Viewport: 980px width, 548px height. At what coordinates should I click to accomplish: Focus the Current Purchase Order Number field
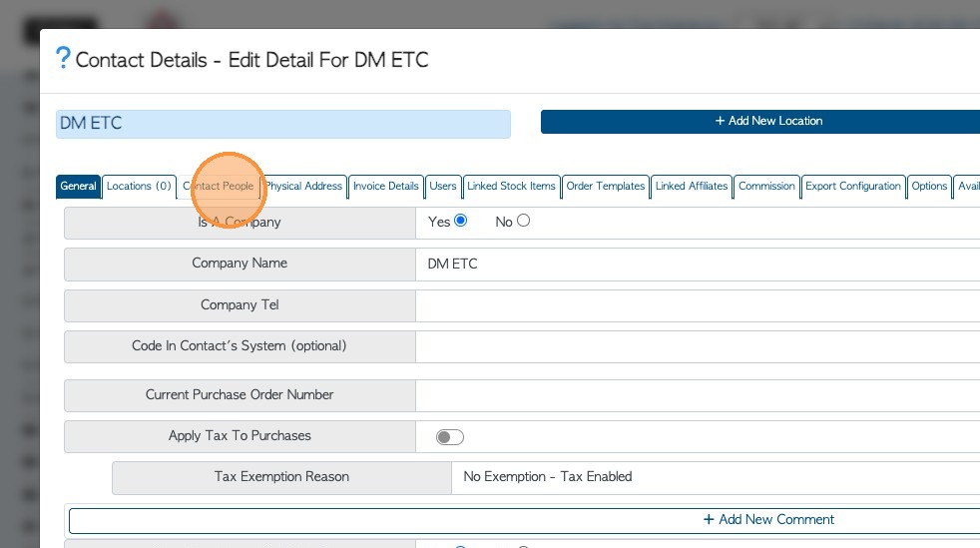[699, 395]
